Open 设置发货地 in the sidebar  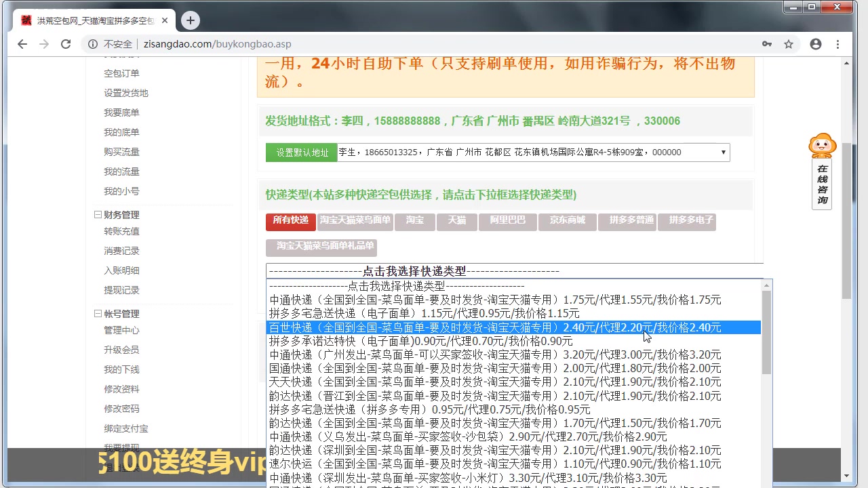[x=126, y=93]
